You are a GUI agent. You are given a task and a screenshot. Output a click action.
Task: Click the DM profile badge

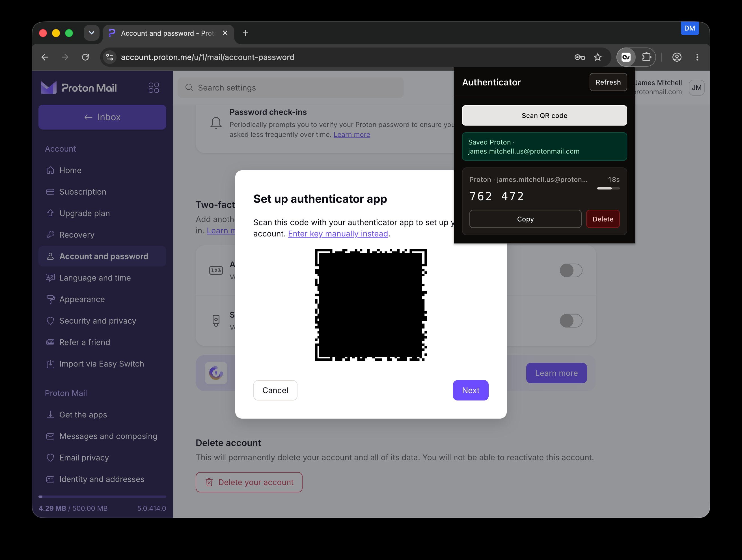coord(689,28)
